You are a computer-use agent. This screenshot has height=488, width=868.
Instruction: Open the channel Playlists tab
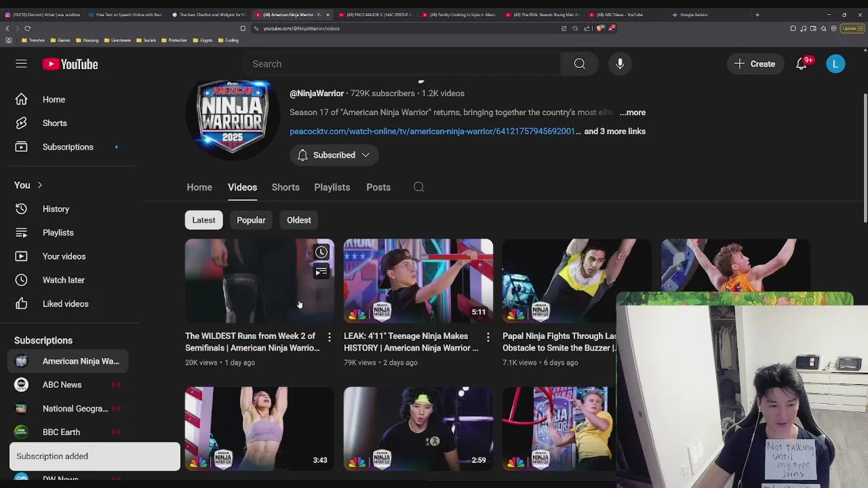click(332, 187)
